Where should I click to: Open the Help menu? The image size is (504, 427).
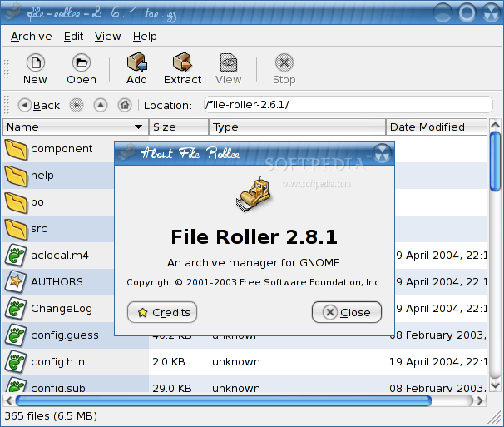145,37
